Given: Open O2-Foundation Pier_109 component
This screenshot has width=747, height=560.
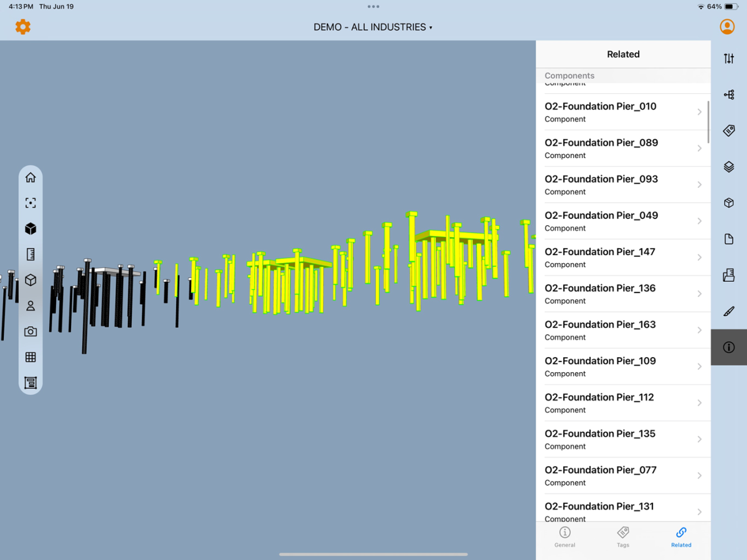Looking at the screenshot, I should pyautogui.click(x=623, y=366).
